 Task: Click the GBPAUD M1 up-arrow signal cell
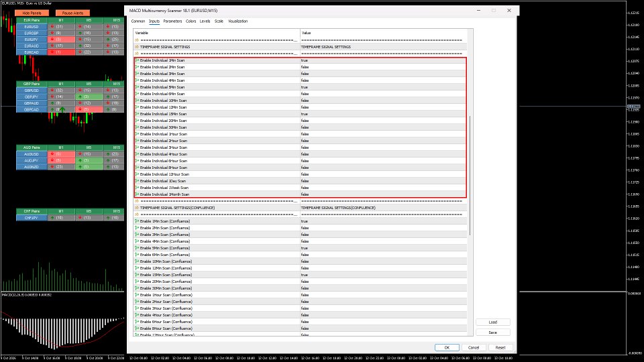click(61, 103)
